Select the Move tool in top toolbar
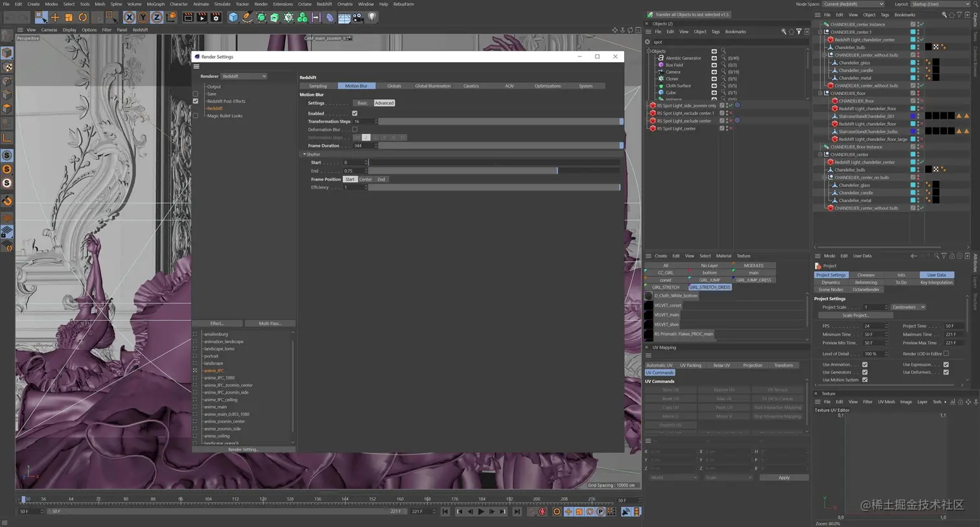Image resolution: width=980 pixels, height=527 pixels. [x=55, y=18]
